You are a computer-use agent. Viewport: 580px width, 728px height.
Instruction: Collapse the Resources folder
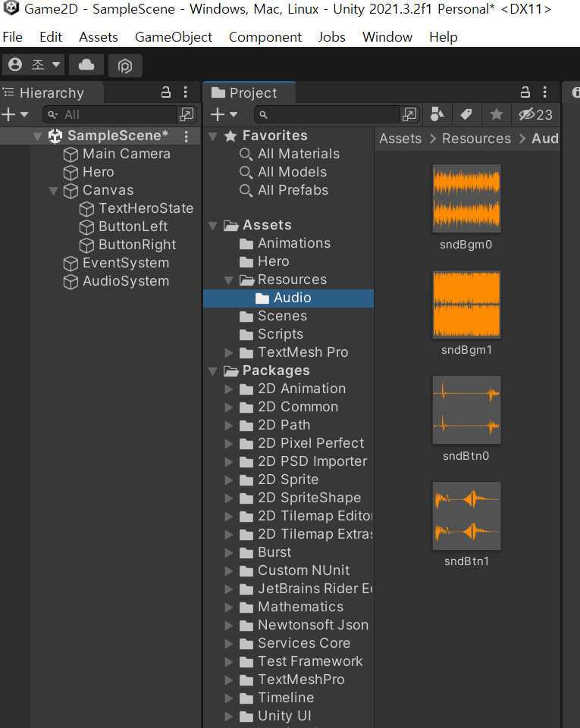click(x=228, y=280)
